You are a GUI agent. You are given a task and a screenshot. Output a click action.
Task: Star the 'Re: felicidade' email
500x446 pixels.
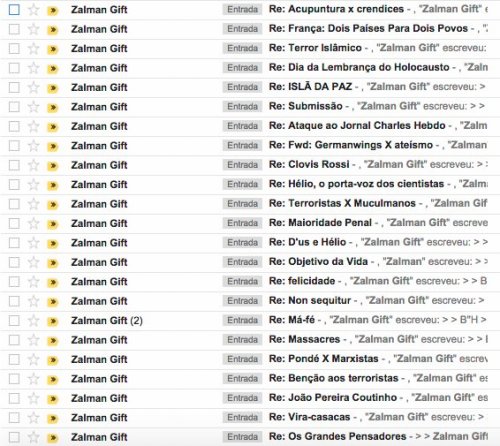click(x=33, y=282)
